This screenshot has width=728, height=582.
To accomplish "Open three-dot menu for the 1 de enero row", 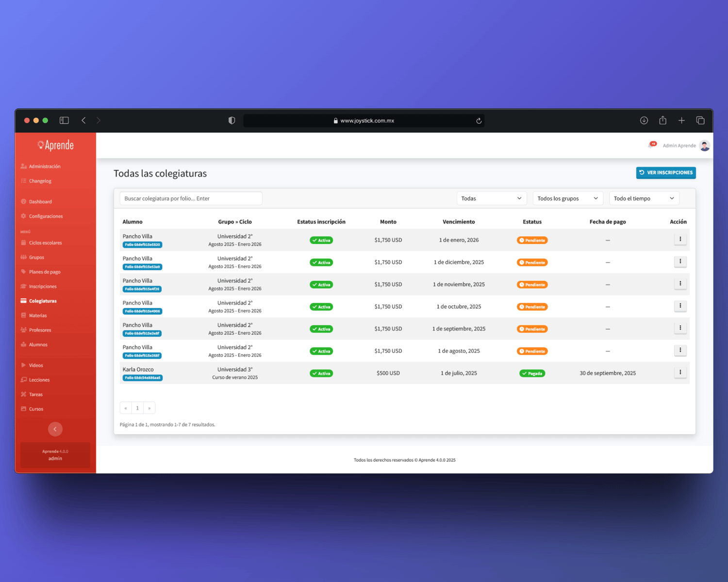I will coord(680,239).
